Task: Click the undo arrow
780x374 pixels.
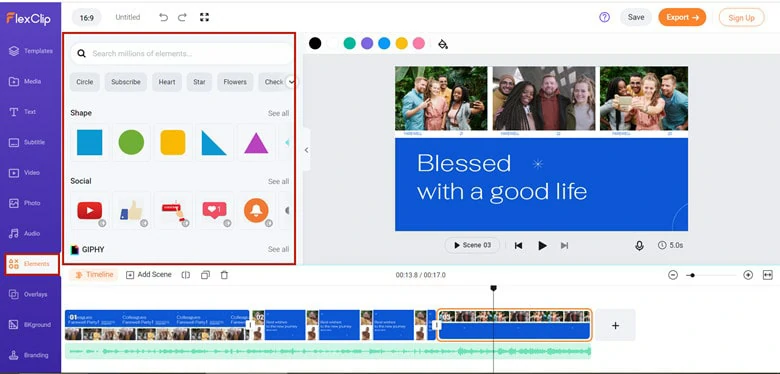Action: click(x=163, y=17)
